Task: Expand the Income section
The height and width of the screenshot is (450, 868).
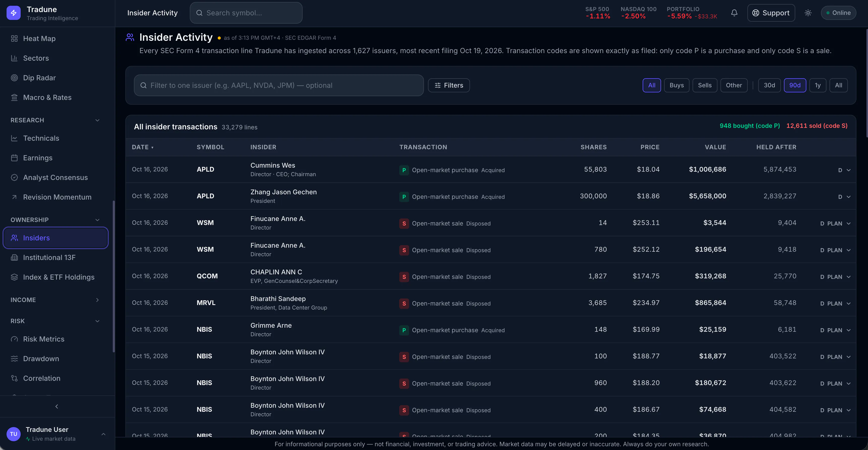Action: click(x=97, y=300)
